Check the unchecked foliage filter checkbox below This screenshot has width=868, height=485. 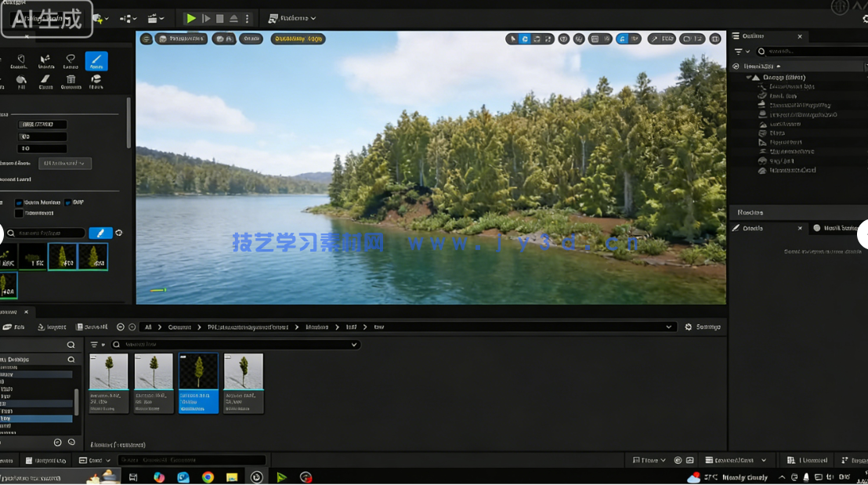pyautogui.click(x=18, y=212)
